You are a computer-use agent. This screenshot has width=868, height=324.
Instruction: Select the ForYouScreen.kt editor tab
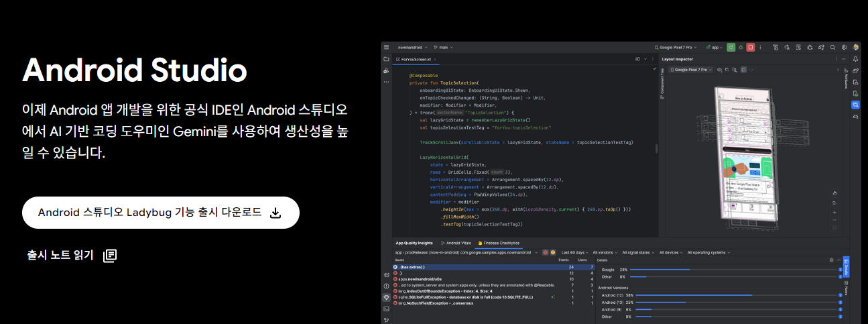click(x=416, y=59)
